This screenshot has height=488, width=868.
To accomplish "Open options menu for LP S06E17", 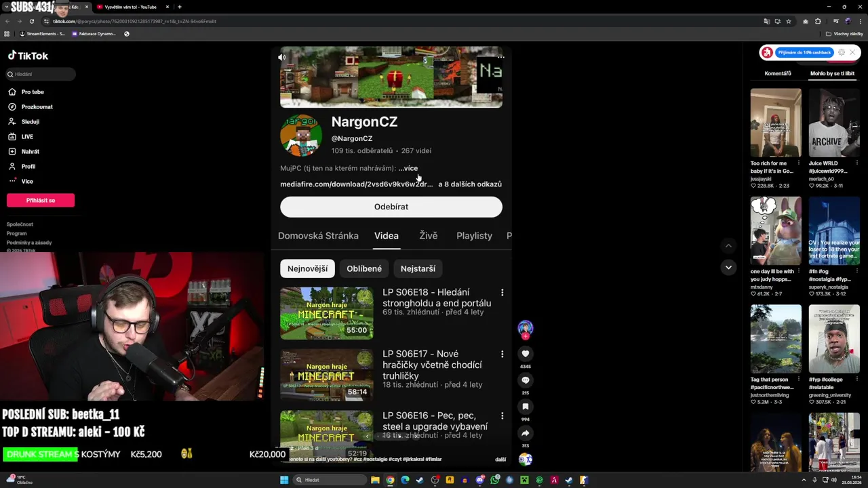I will (502, 354).
